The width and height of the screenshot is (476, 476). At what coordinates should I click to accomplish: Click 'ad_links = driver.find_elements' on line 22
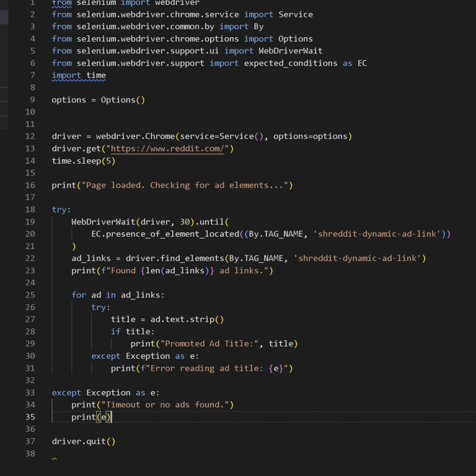tap(148, 258)
